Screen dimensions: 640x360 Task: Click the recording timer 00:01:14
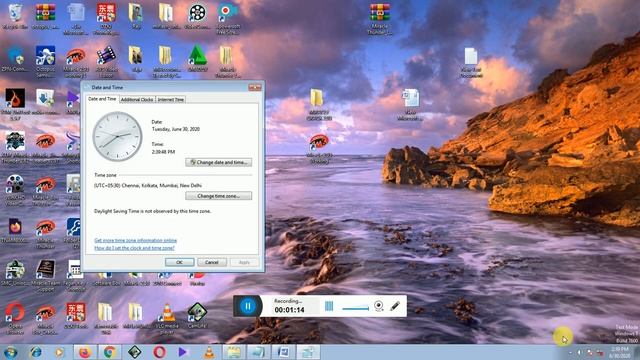click(x=289, y=310)
